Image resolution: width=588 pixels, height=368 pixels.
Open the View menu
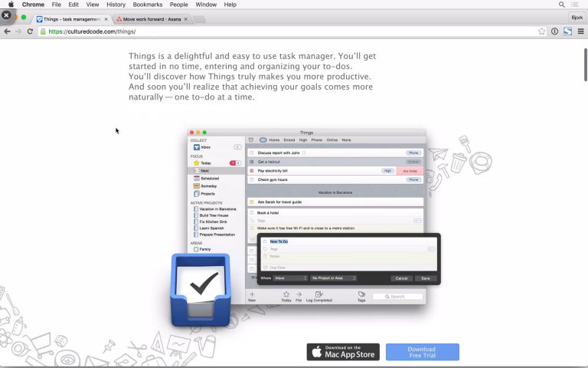click(x=92, y=5)
